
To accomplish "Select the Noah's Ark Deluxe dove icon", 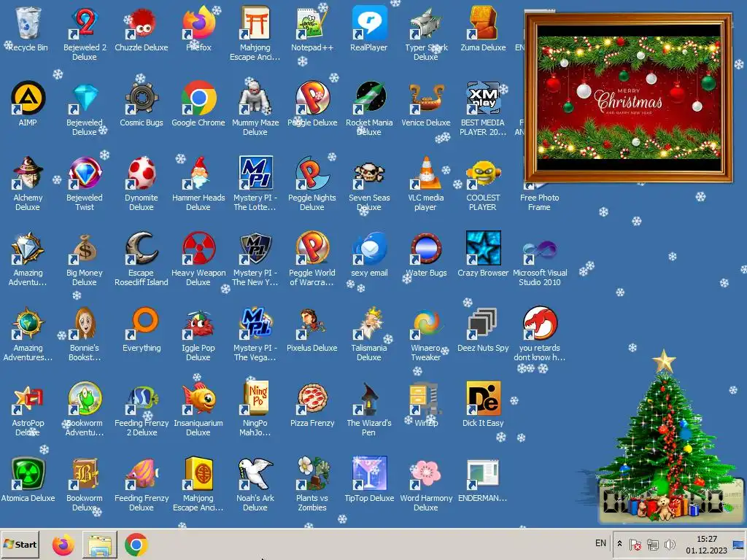I will click(x=255, y=473).
